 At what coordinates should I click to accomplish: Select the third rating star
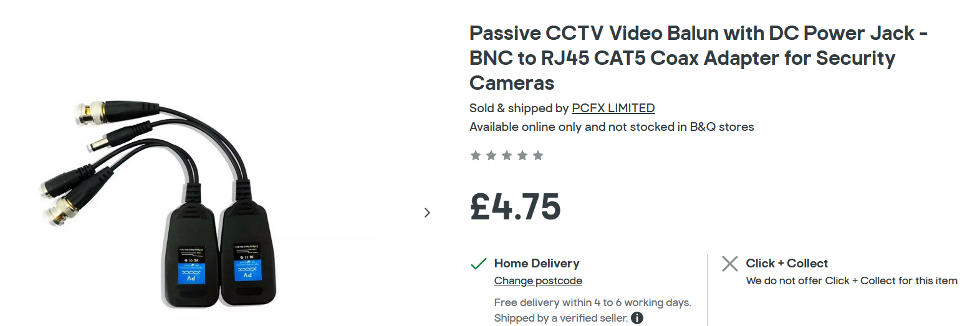point(507,155)
